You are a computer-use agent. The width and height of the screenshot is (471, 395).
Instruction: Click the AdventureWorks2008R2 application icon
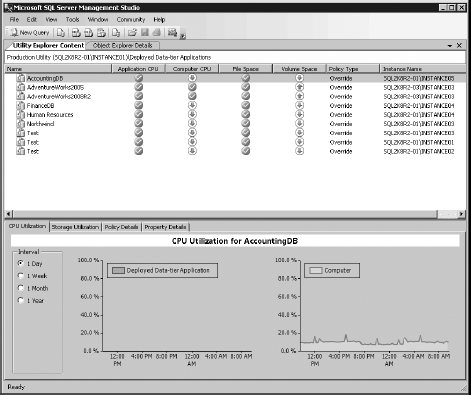(x=21, y=96)
